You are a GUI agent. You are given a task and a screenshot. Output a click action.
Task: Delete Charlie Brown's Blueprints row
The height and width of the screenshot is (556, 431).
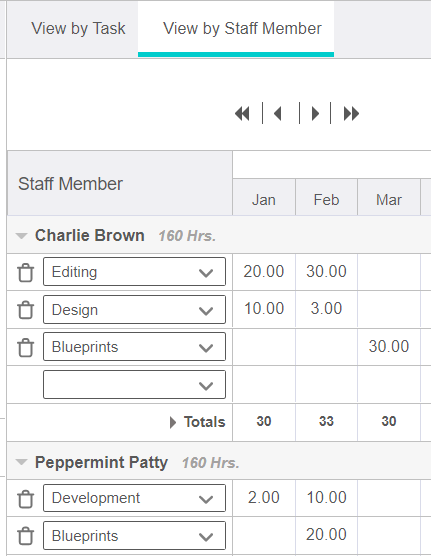point(26,348)
